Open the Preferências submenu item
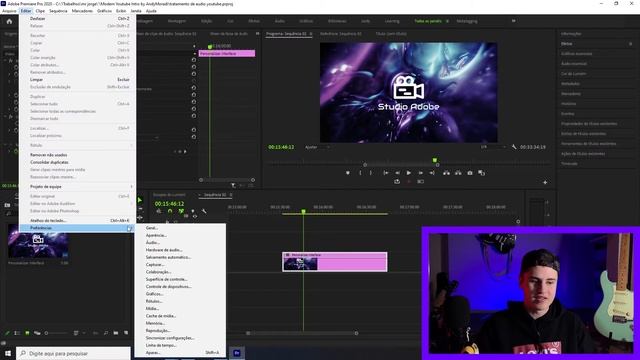The image size is (640, 360). pos(78,228)
